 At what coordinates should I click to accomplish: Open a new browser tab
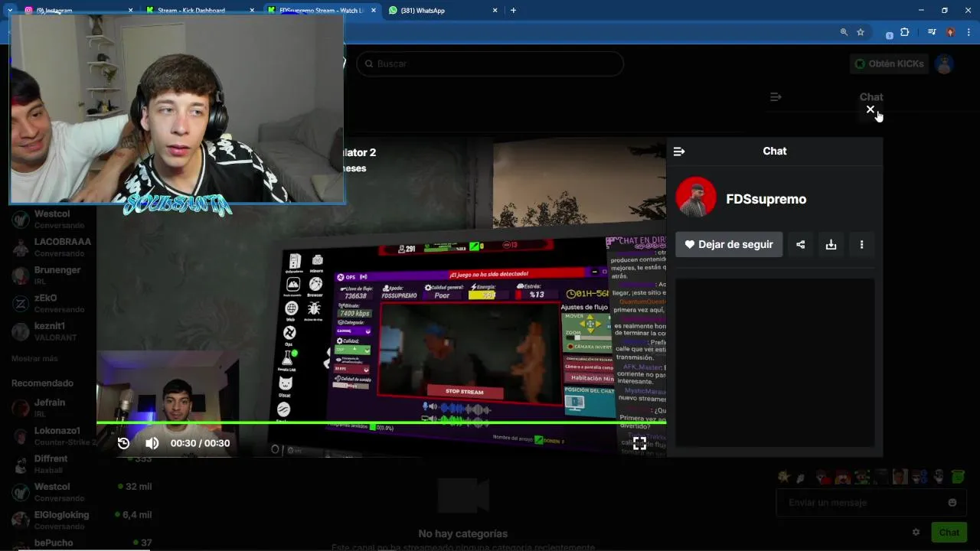[513, 11]
